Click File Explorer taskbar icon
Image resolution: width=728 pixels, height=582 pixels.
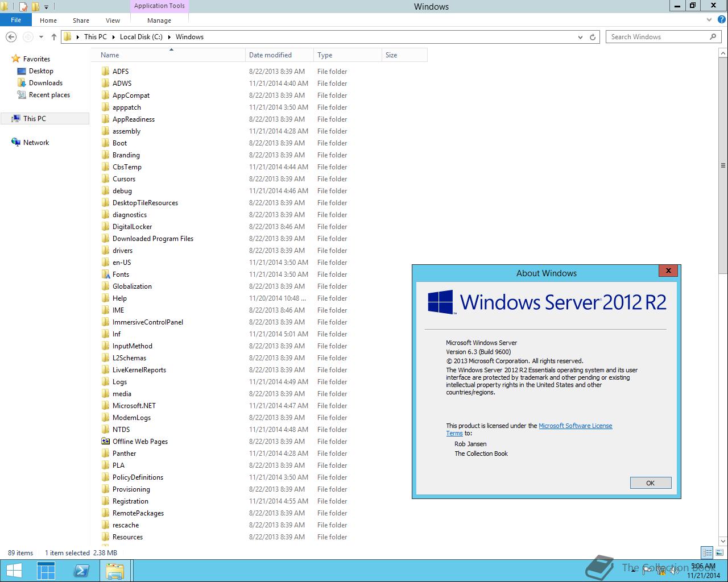pyautogui.click(x=115, y=571)
